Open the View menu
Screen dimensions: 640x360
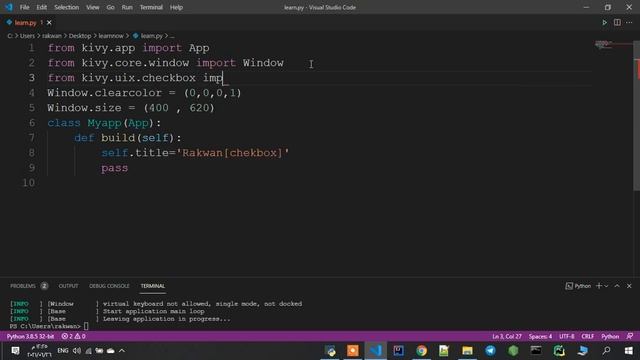point(93,7)
